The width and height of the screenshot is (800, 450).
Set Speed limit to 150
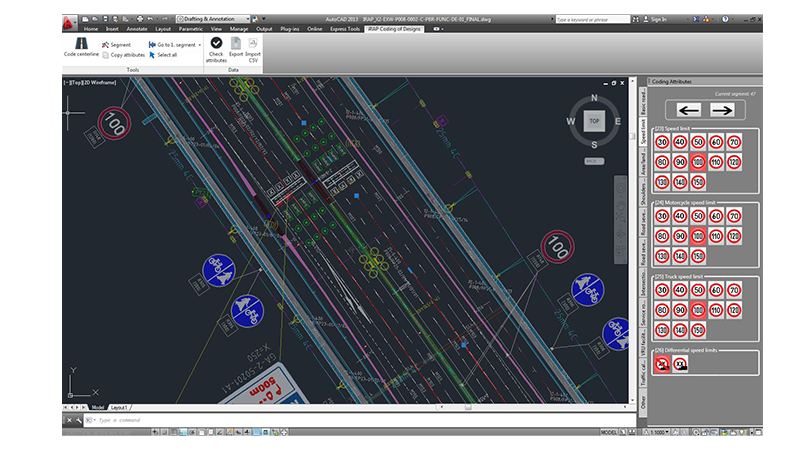point(697,182)
